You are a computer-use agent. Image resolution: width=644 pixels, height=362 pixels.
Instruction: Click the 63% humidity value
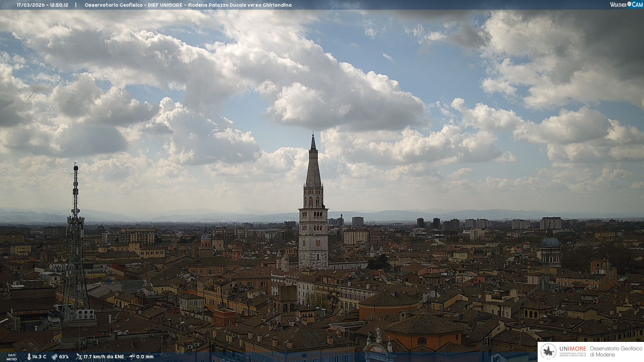coord(64,357)
